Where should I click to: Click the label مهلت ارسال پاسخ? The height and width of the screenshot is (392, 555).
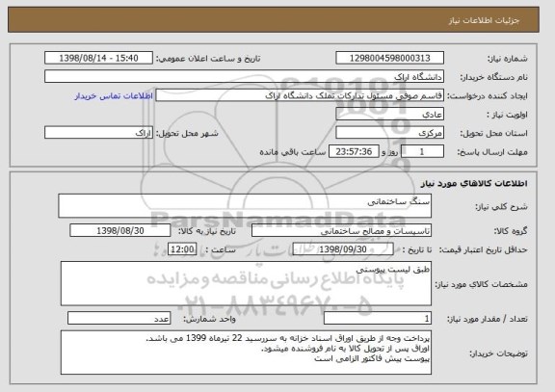click(492, 152)
